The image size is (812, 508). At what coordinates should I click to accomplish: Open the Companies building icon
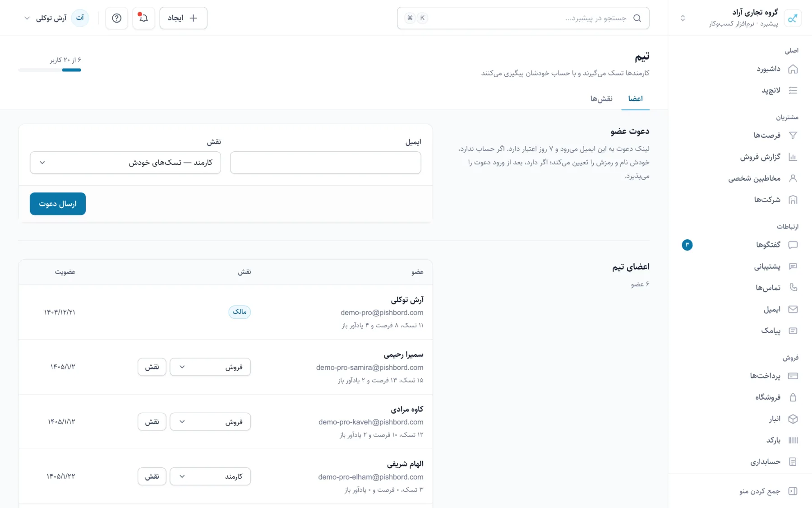tap(793, 200)
